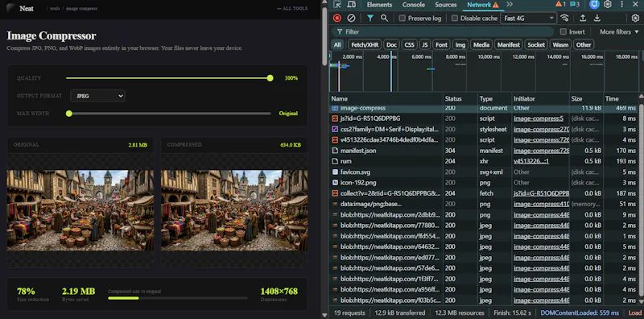Click file icon of rum request
Image resolution: width=644 pixels, height=319 pixels.
[x=335, y=161]
